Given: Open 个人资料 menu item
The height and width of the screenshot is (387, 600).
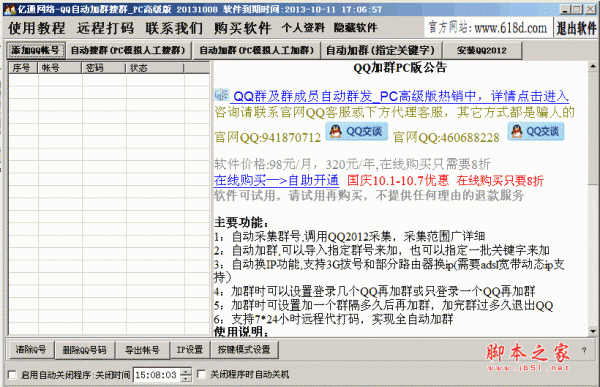Looking at the screenshot, I should point(303,28).
